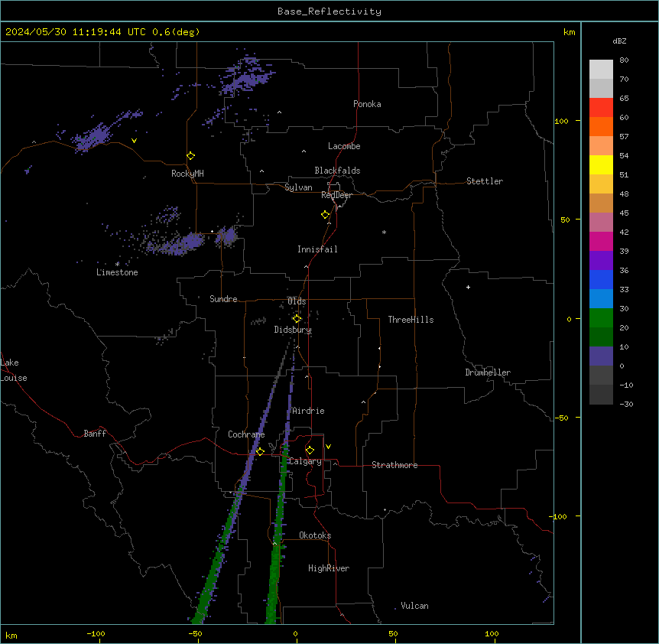Screen dimensions: 659x644
Task: Click the Blackfalds label
Action: pyautogui.click(x=337, y=171)
